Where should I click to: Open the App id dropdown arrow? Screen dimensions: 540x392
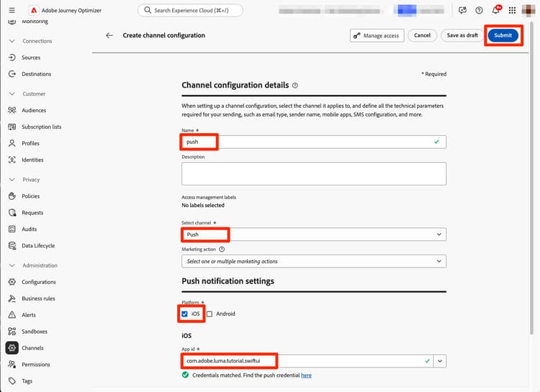pyautogui.click(x=440, y=361)
